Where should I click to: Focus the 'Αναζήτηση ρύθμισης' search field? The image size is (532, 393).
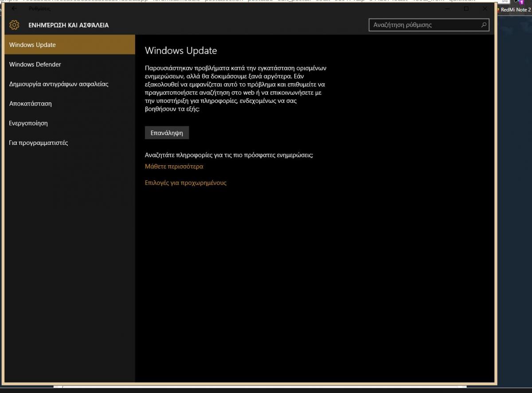point(429,25)
